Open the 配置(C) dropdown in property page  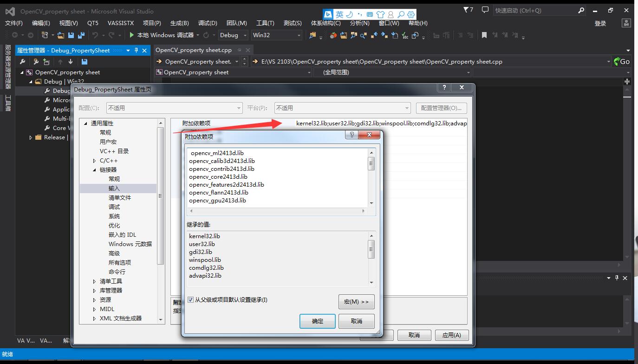174,108
